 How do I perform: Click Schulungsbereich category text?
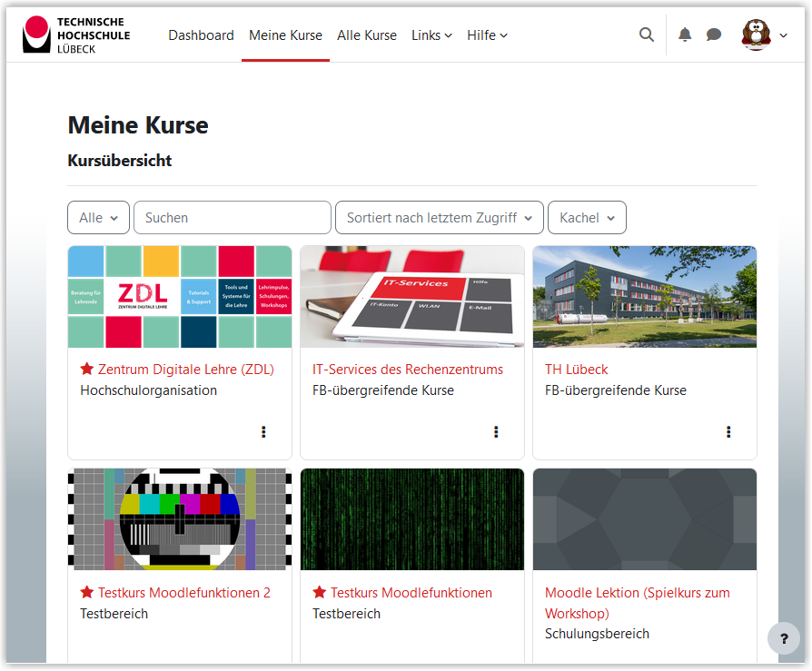click(597, 634)
